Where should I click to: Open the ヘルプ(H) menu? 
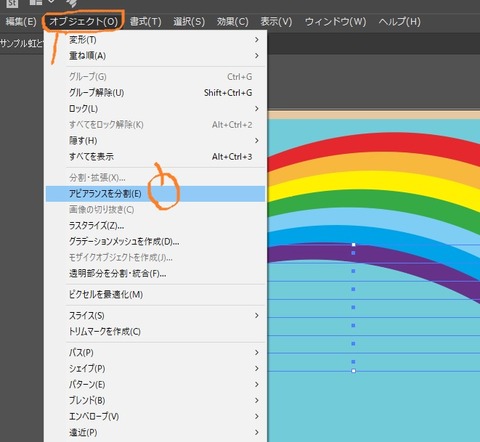click(x=399, y=22)
